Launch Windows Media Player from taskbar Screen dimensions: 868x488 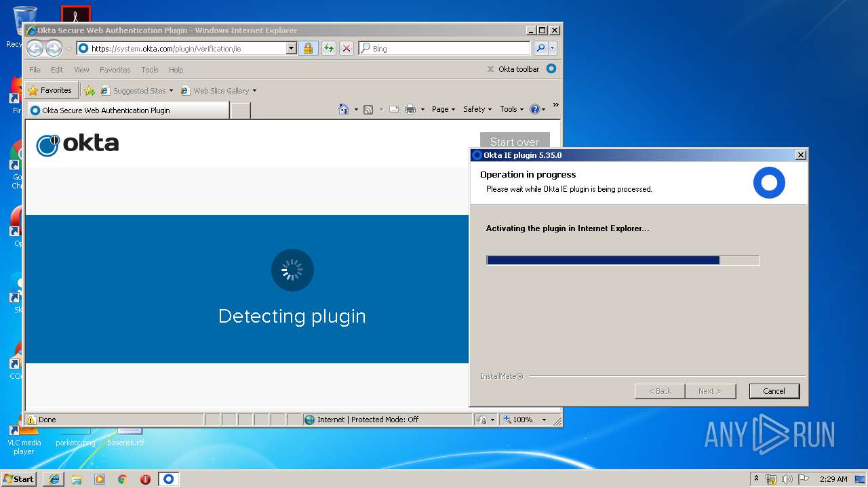click(x=100, y=479)
